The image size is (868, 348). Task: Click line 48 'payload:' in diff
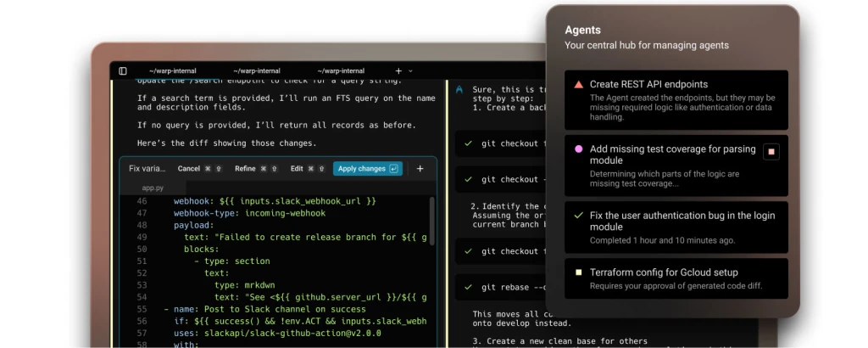click(194, 225)
